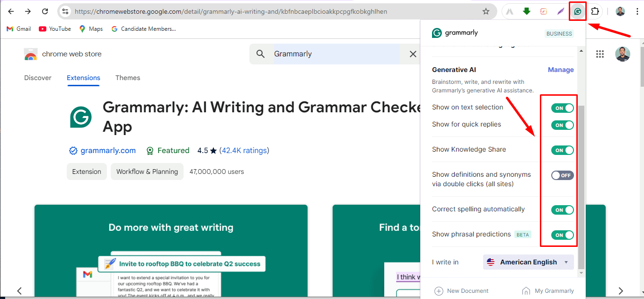Open the Chrome profile avatar in the toolbar
This screenshot has height=299, width=644.
[620, 11]
